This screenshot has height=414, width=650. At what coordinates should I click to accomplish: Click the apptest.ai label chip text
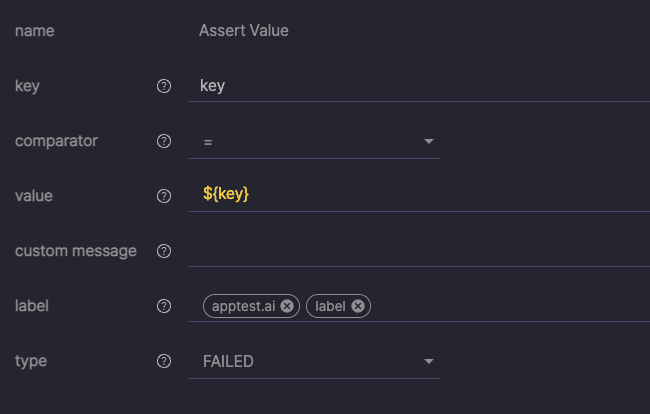243,306
